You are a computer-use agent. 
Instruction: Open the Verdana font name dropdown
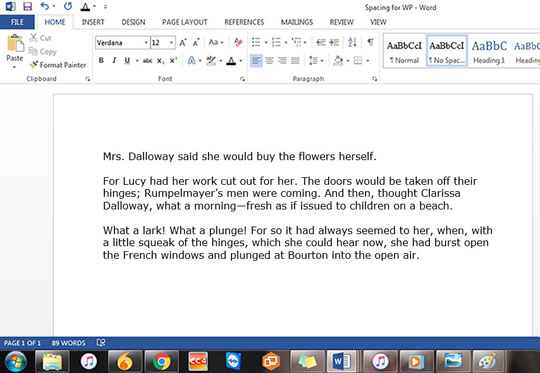(x=146, y=43)
